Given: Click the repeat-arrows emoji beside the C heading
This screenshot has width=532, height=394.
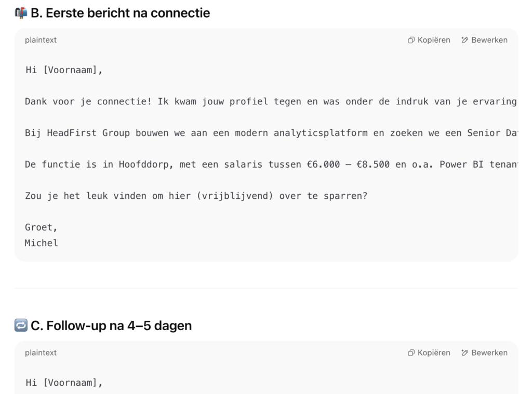Looking at the screenshot, I should pyautogui.click(x=21, y=325).
